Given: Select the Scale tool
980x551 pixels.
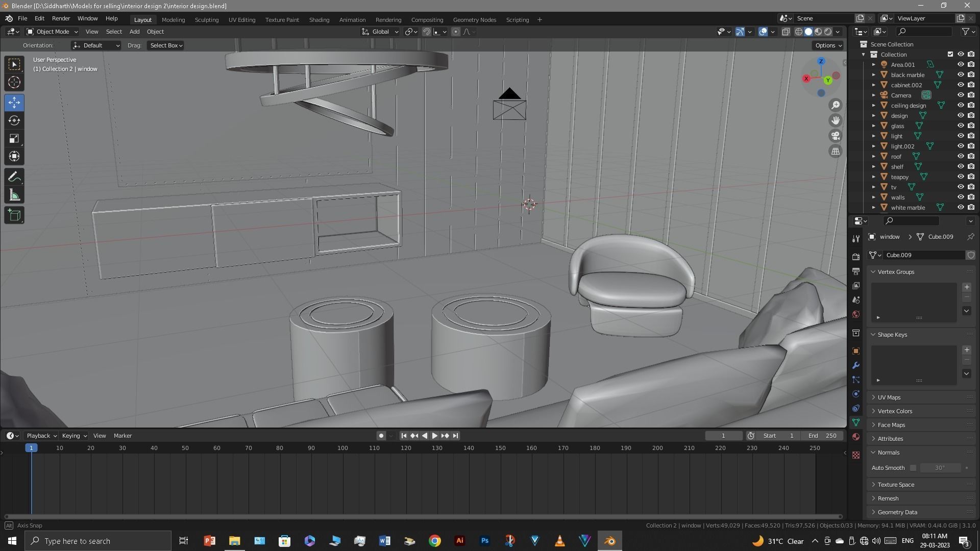Looking at the screenshot, I should (14, 138).
